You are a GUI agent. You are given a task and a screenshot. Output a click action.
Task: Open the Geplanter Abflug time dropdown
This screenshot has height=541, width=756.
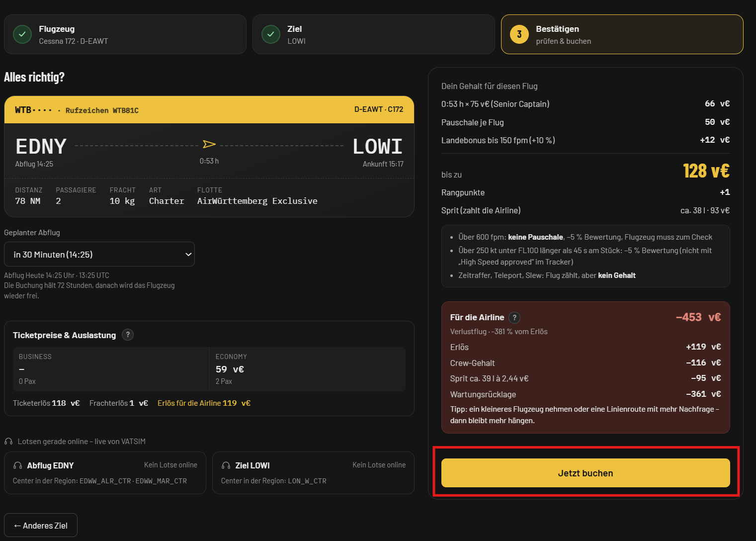(99, 254)
